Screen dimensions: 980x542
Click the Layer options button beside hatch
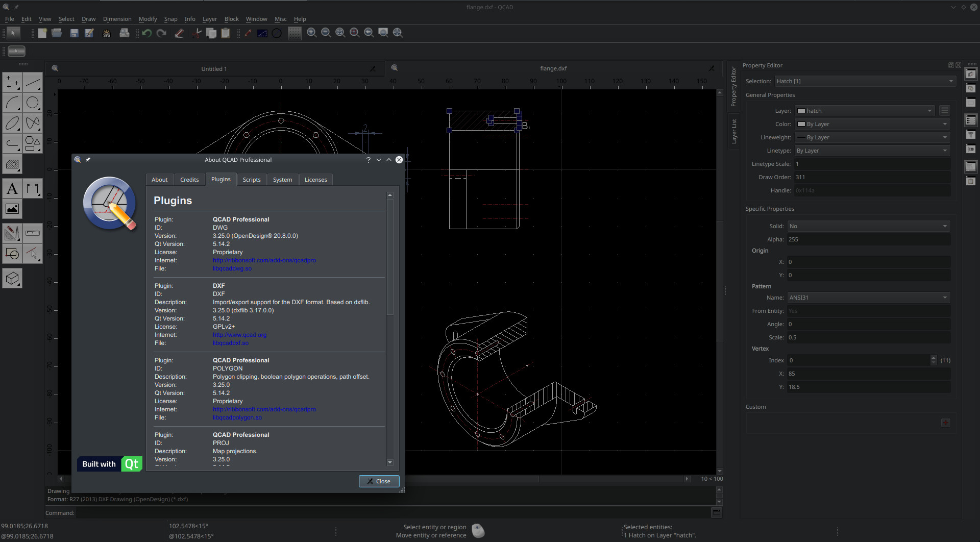(x=945, y=111)
